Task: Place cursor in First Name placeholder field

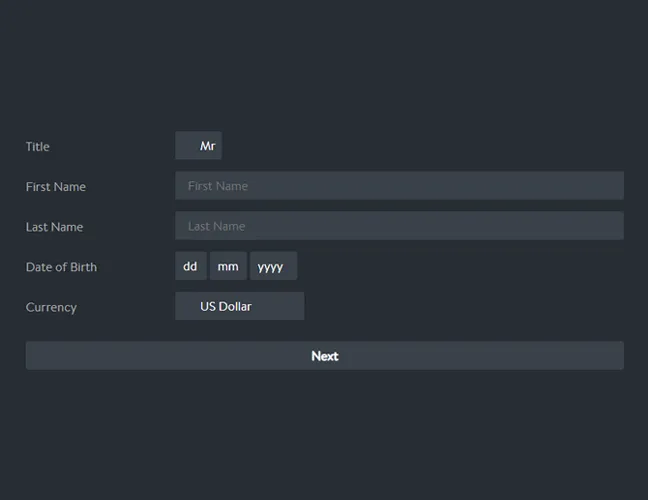Action: [399, 186]
